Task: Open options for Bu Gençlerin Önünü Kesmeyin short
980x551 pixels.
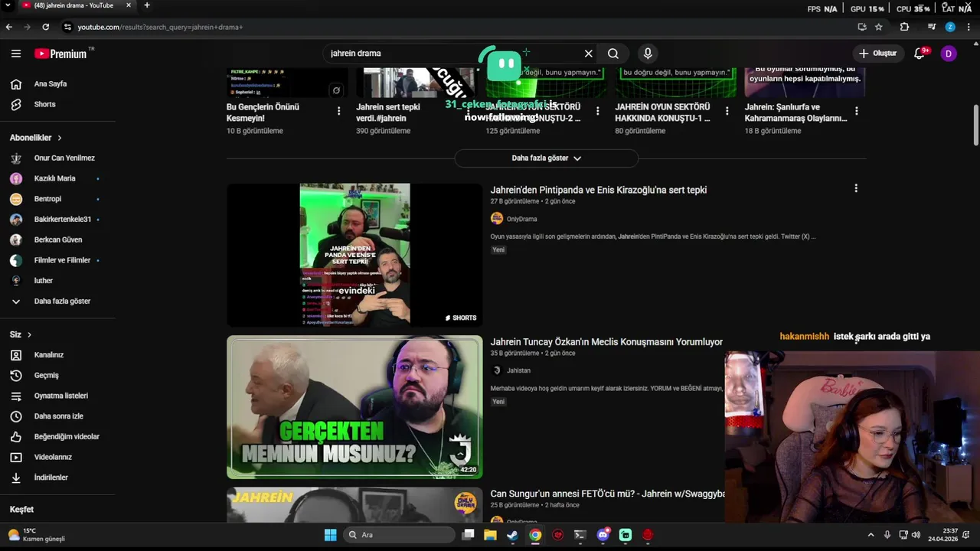Action: pyautogui.click(x=338, y=111)
